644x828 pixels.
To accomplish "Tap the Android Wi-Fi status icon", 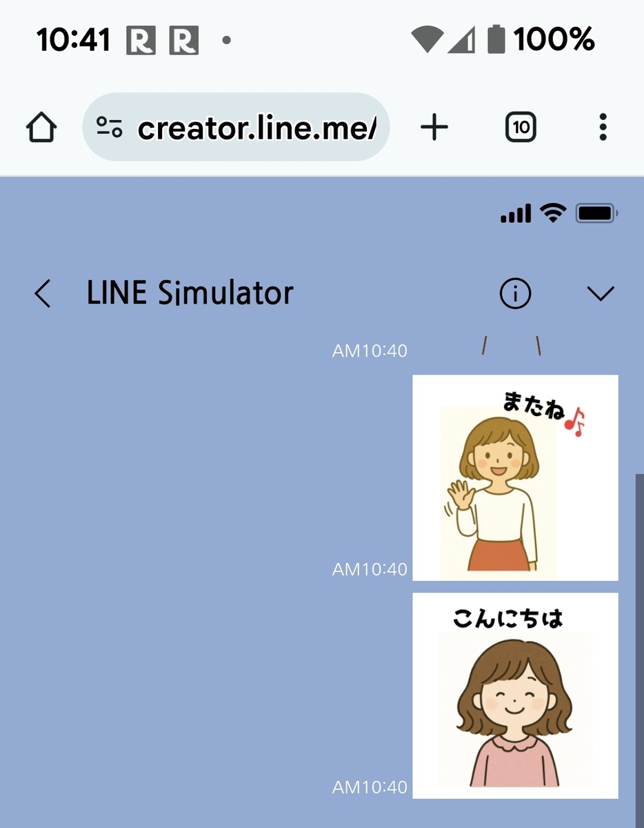I will point(427,40).
